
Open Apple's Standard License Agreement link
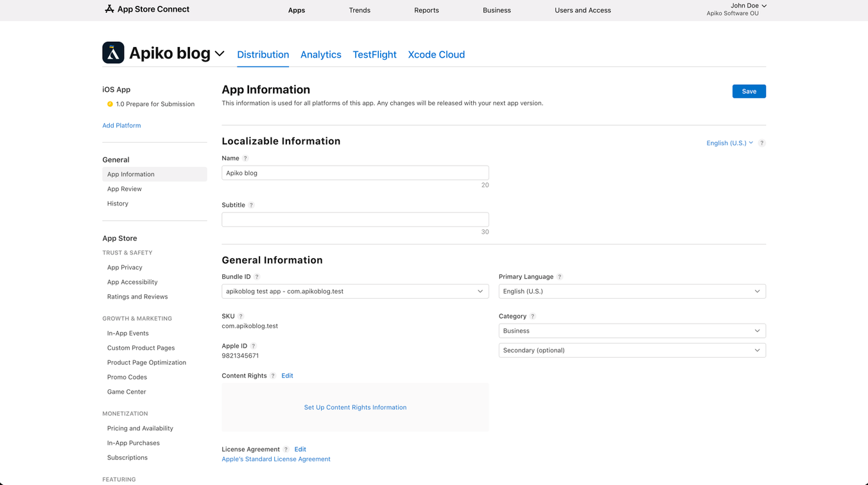click(x=276, y=459)
